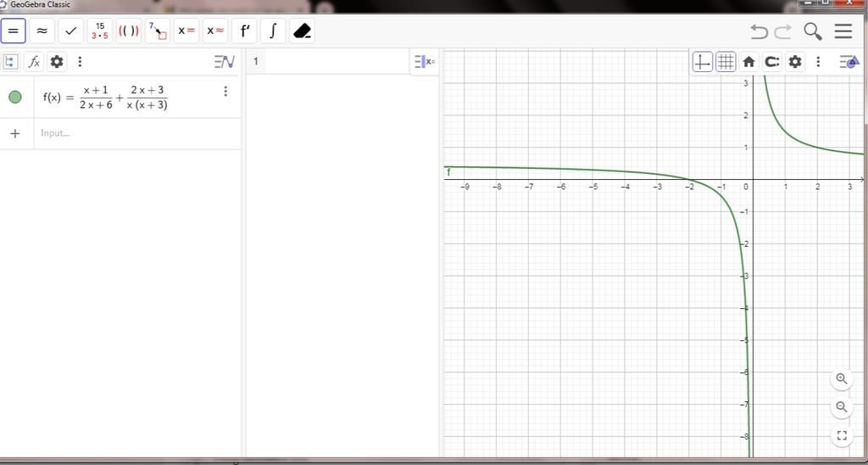This screenshot has width=868, height=465.
Task: Select the Expand parentheses tool
Action: pyautogui.click(x=129, y=31)
